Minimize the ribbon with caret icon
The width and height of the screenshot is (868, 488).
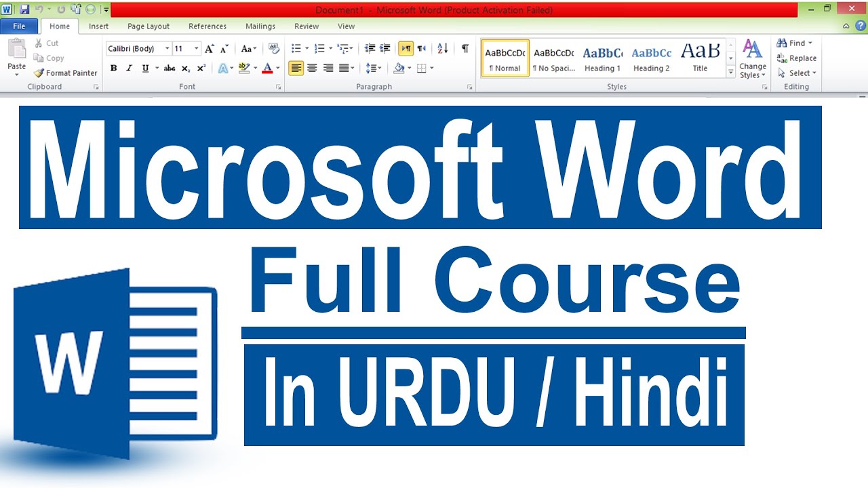(x=846, y=26)
